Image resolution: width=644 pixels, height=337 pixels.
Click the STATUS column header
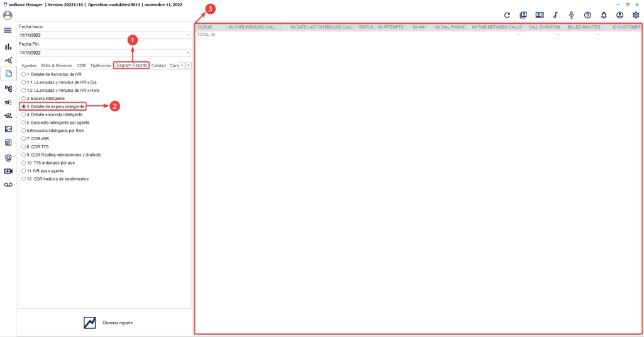[x=365, y=27]
